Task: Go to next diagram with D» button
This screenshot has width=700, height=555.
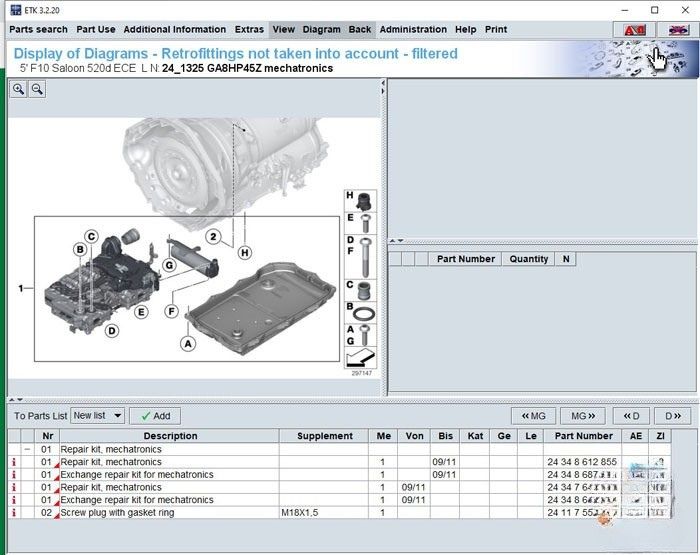Action: 671,415
